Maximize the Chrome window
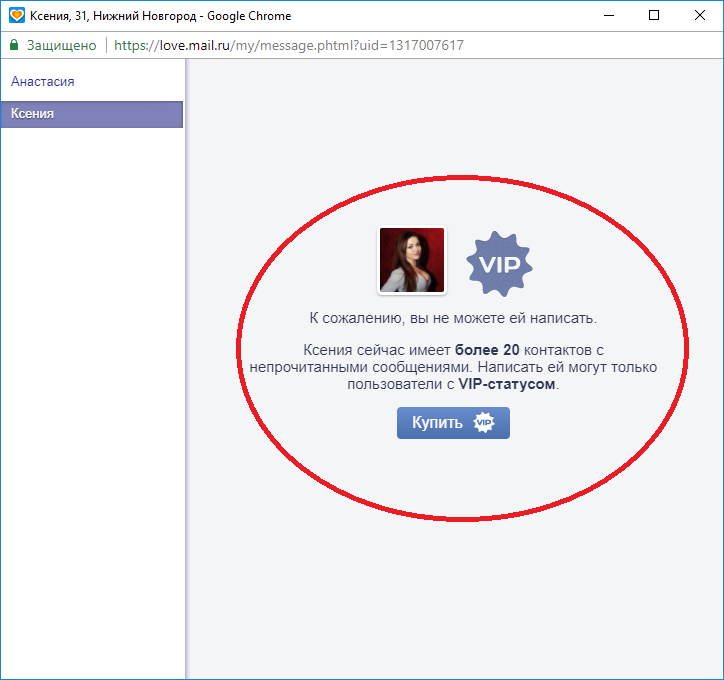724x680 pixels. tap(653, 15)
